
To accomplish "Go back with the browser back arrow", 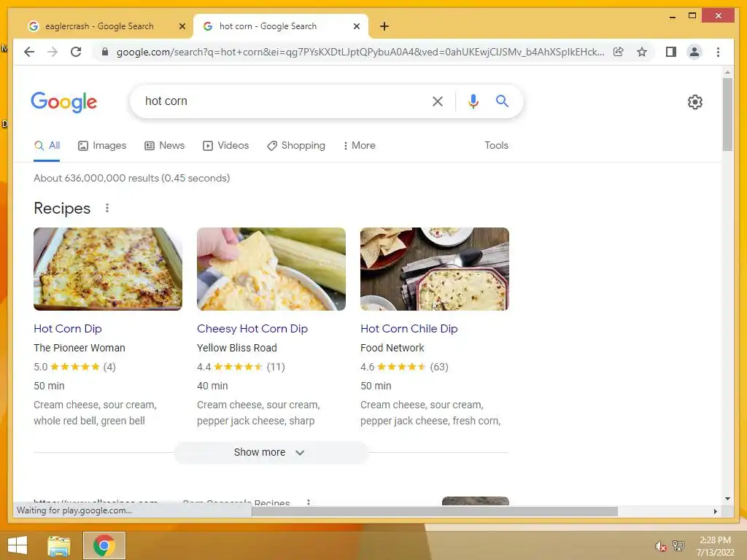I will pyautogui.click(x=29, y=52).
